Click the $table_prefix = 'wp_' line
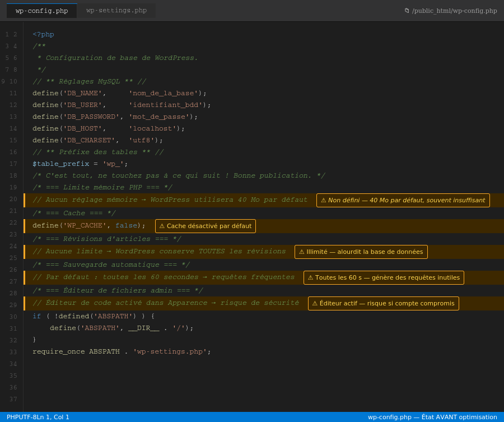This screenshot has width=504, height=422. 80,164
